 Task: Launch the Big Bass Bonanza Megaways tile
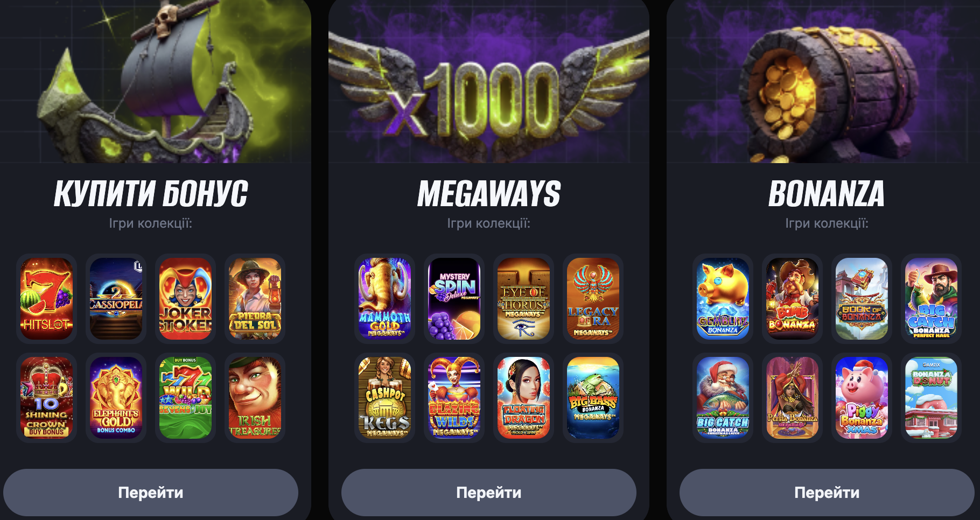[x=593, y=398]
